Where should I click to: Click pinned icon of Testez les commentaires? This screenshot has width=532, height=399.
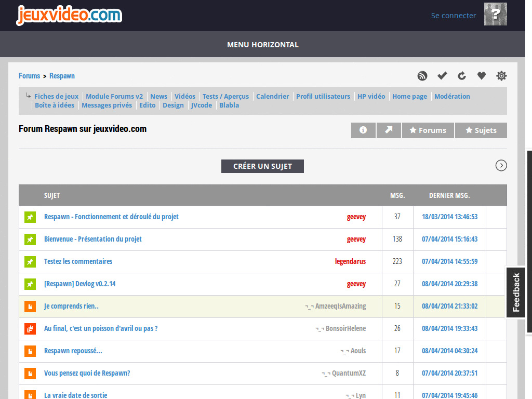click(x=30, y=262)
